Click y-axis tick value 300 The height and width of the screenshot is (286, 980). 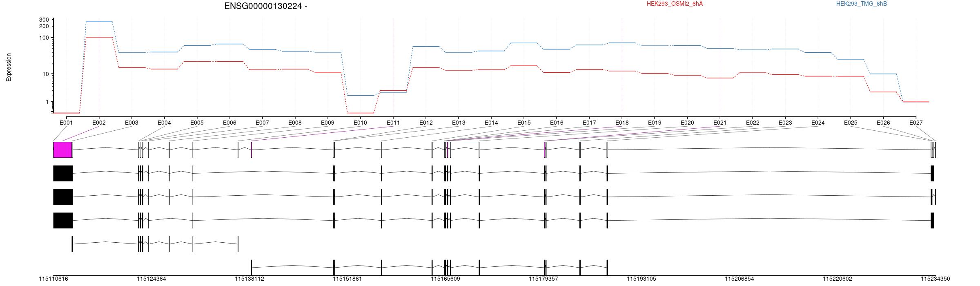coord(44,20)
